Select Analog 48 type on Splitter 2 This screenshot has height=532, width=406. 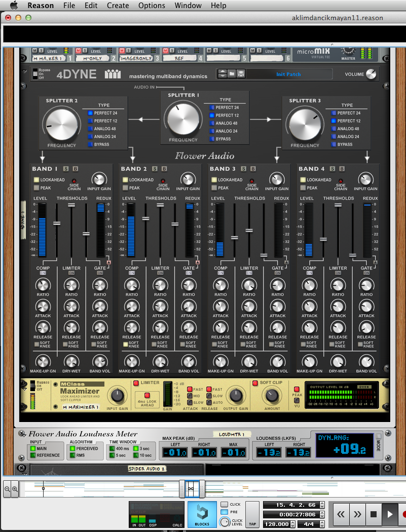click(90, 129)
